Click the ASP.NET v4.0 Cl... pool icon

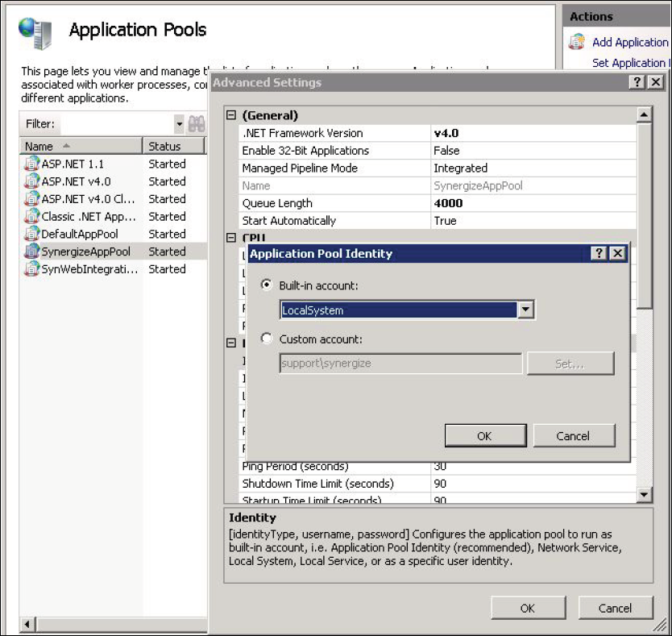[x=31, y=199]
